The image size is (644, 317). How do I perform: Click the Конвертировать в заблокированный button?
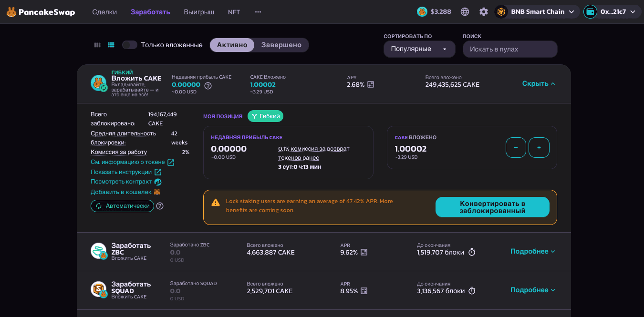coord(492,207)
